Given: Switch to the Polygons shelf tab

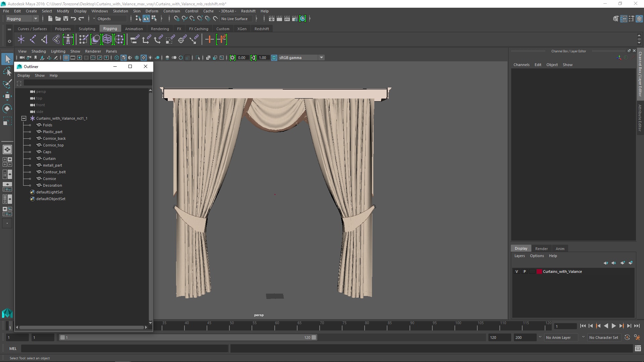Looking at the screenshot, I should pyautogui.click(x=63, y=29).
